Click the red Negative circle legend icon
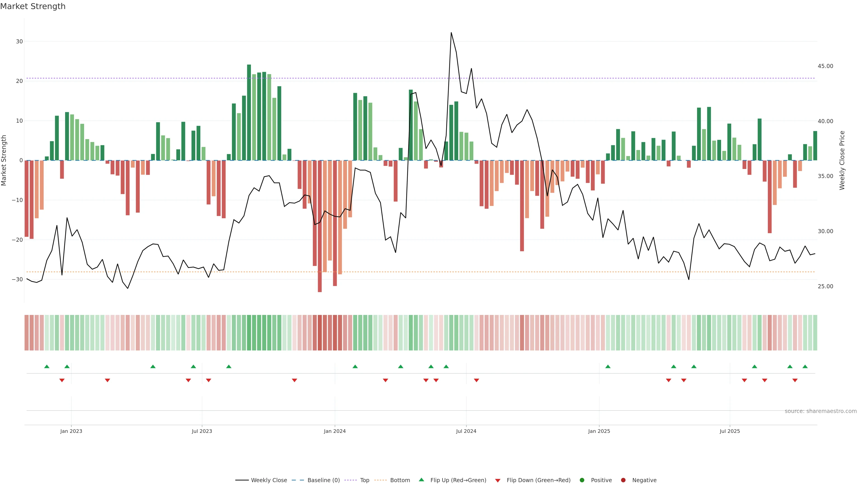 [623, 480]
